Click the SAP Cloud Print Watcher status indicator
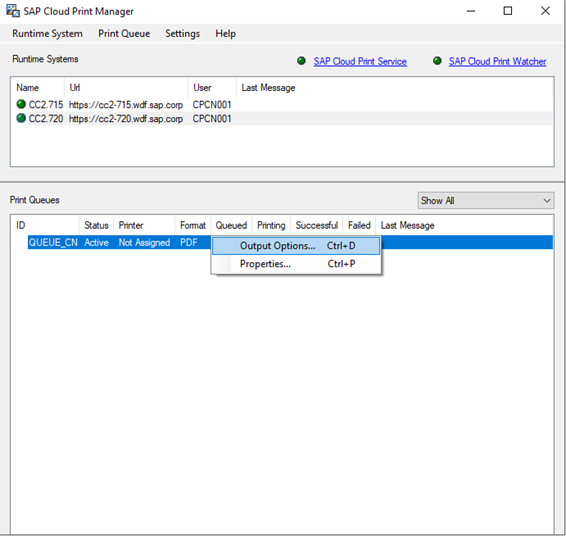Image resolution: width=566 pixels, height=536 pixels. click(x=437, y=61)
